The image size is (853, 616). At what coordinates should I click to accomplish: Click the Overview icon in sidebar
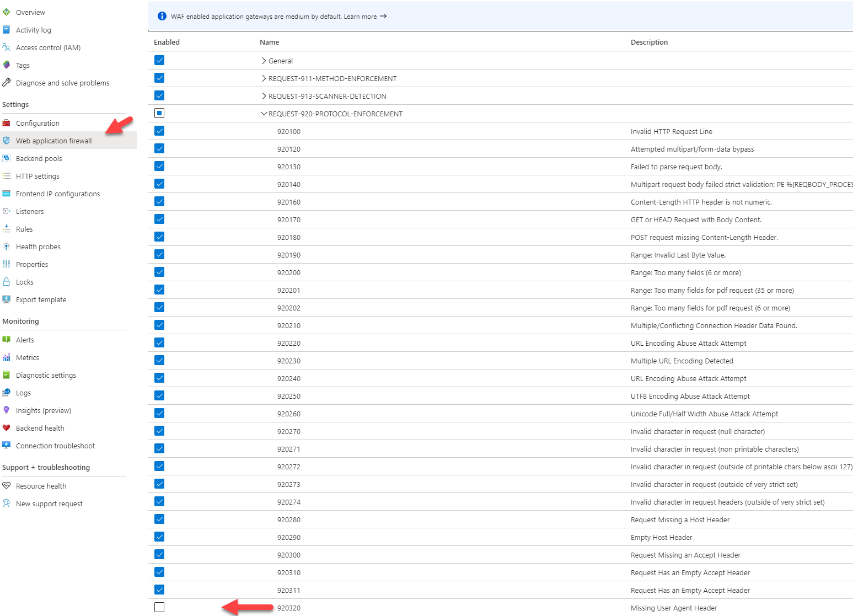(7, 12)
